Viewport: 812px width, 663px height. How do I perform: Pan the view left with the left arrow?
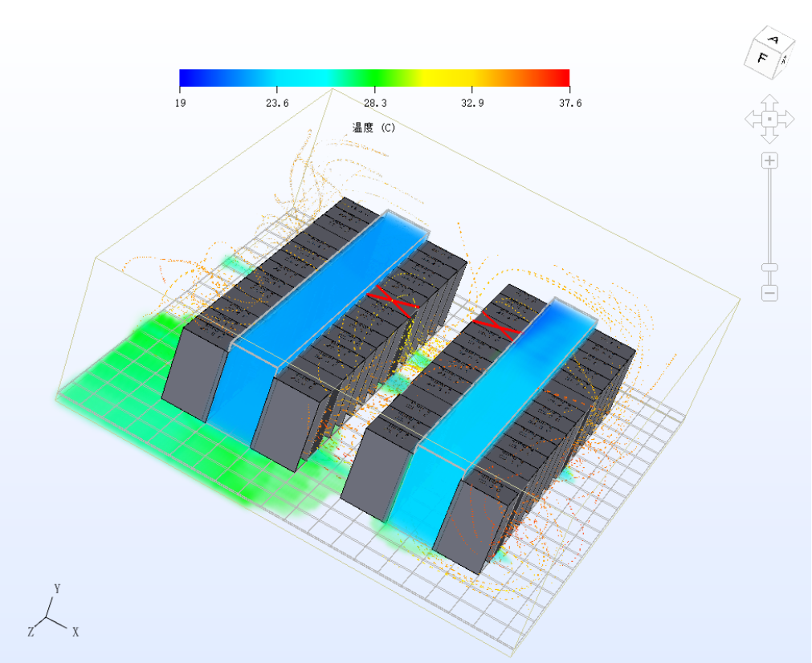(752, 120)
